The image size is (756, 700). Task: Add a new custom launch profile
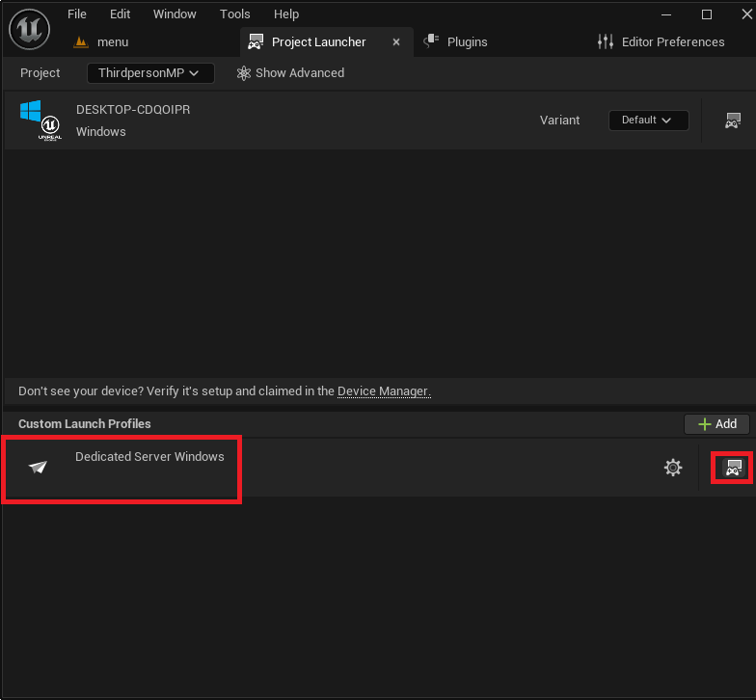click(716, 424)
